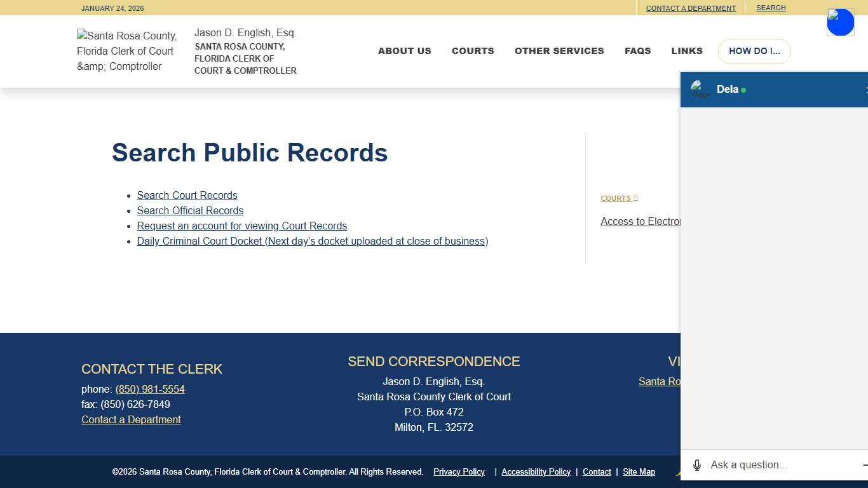
Task: Select ABOUT US in the navigation
Action: tap(405, 51)
